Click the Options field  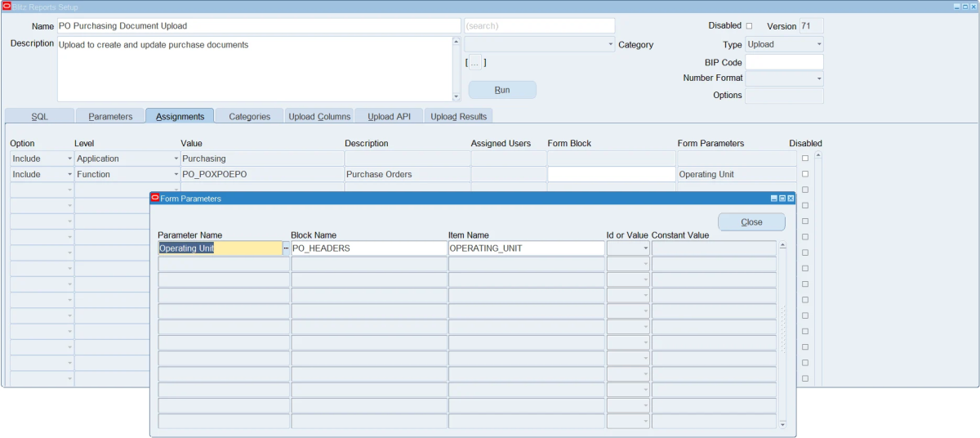click(784, 96)
